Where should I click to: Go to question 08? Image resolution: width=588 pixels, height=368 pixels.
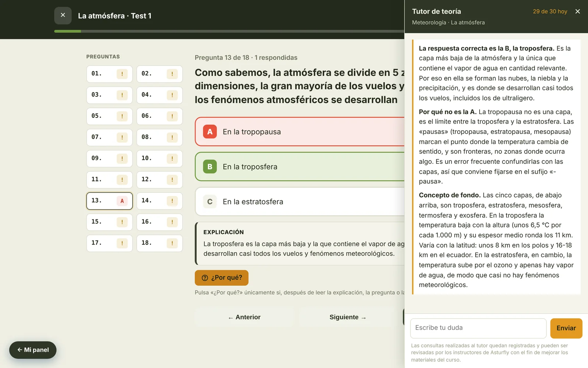coord(159,137)
